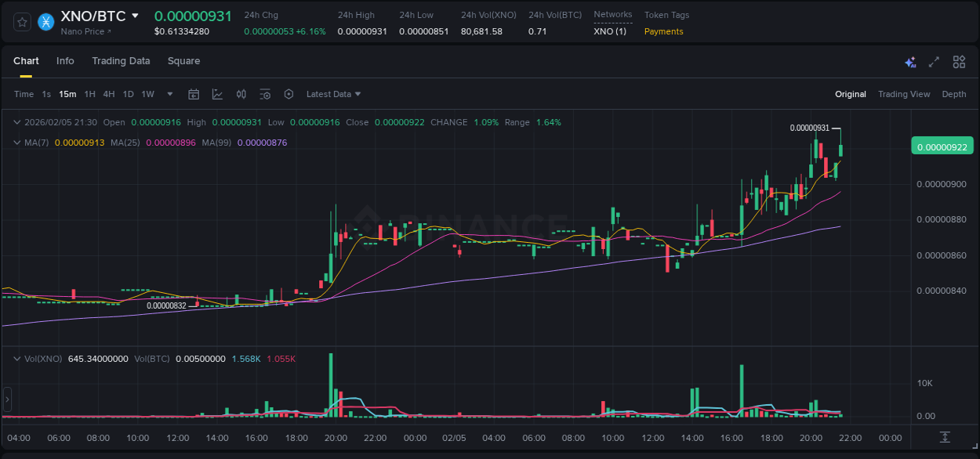
Task: Open the Square tab
Action: (183, 61)
